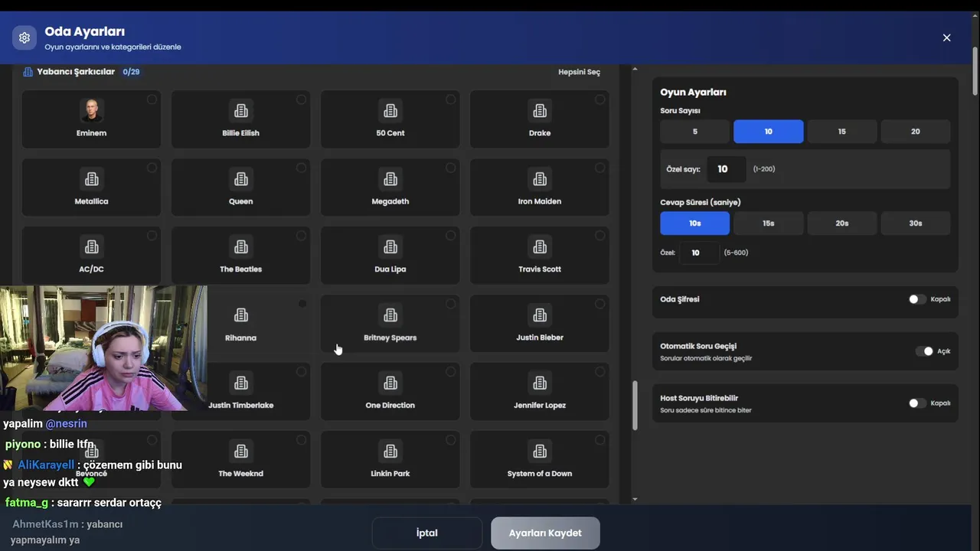Tick the Billie Eilish selection circle
The image size is (980, 551).
coord(301,99)
